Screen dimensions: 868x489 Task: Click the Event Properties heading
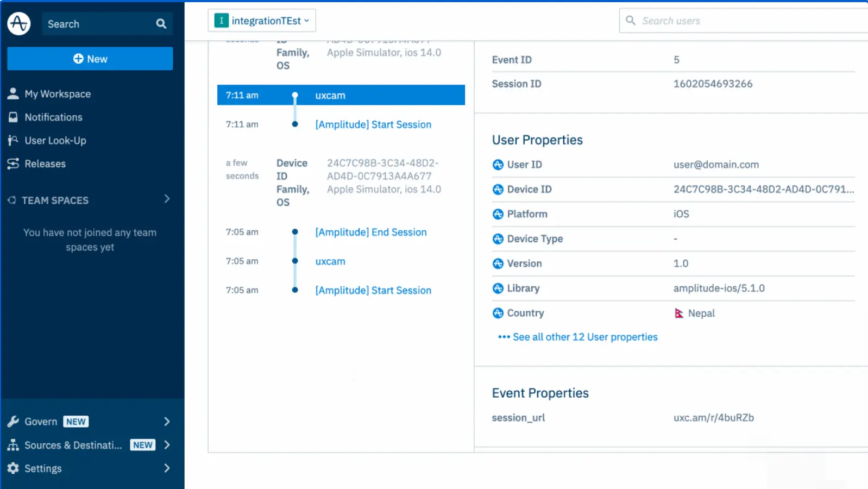coord(540,393)
